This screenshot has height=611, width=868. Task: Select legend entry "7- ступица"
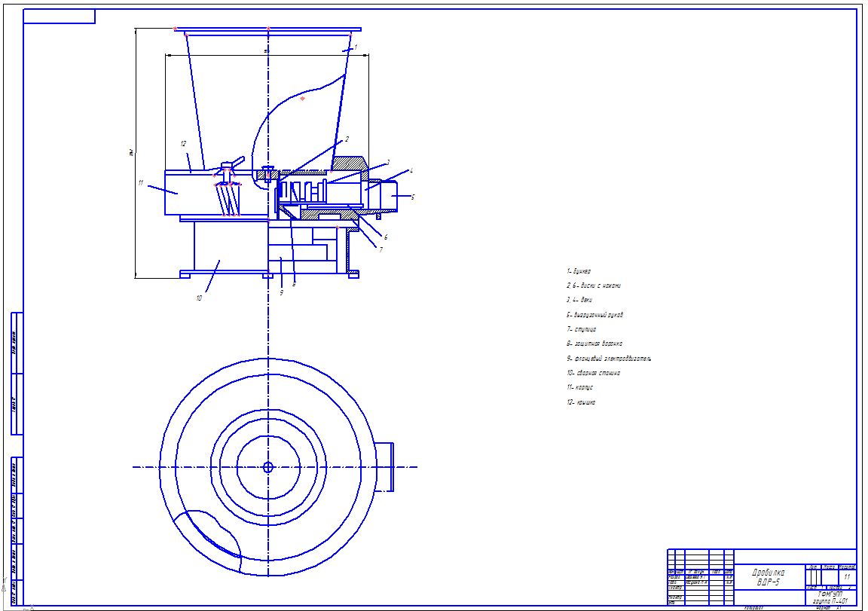(581, 329)
